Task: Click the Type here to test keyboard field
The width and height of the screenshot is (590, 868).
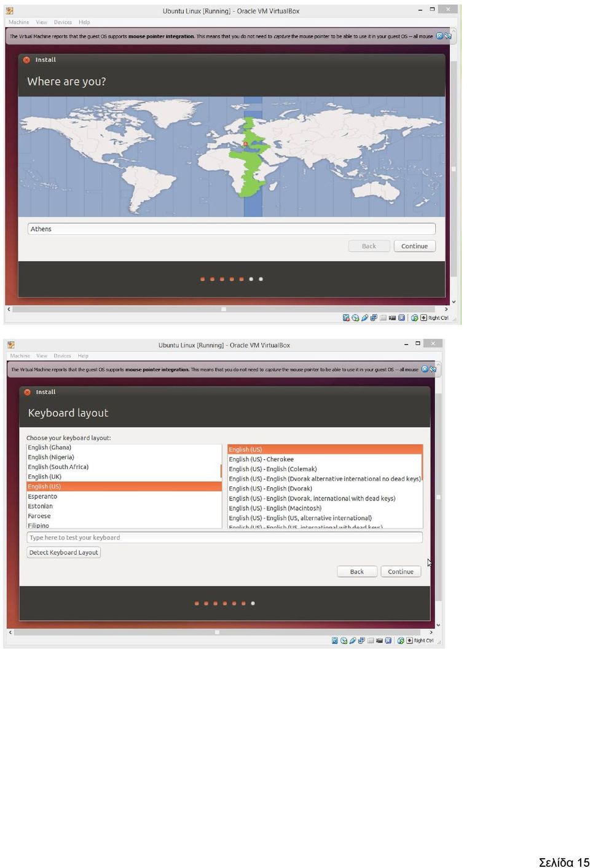Action: [x=225, y=537]
